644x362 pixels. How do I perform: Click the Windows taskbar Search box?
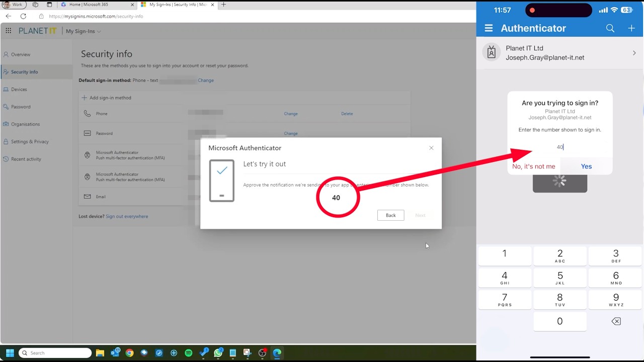55,353
